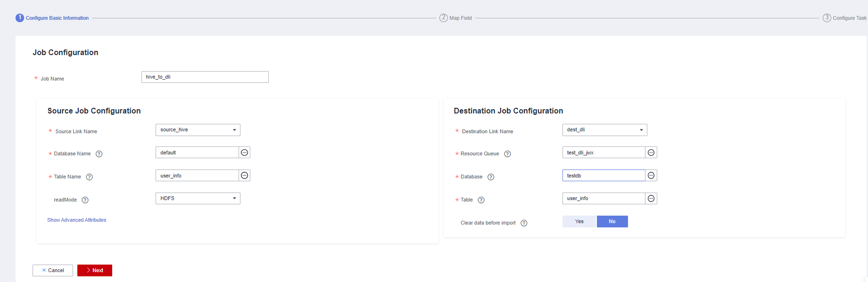Screen dimensions: 868x282
Task: Go to Map Field step
Action: click(455, 18)
